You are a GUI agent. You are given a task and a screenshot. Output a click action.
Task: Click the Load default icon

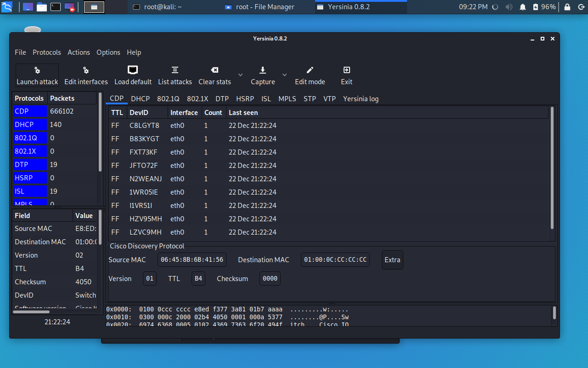(x=133, y=70)
